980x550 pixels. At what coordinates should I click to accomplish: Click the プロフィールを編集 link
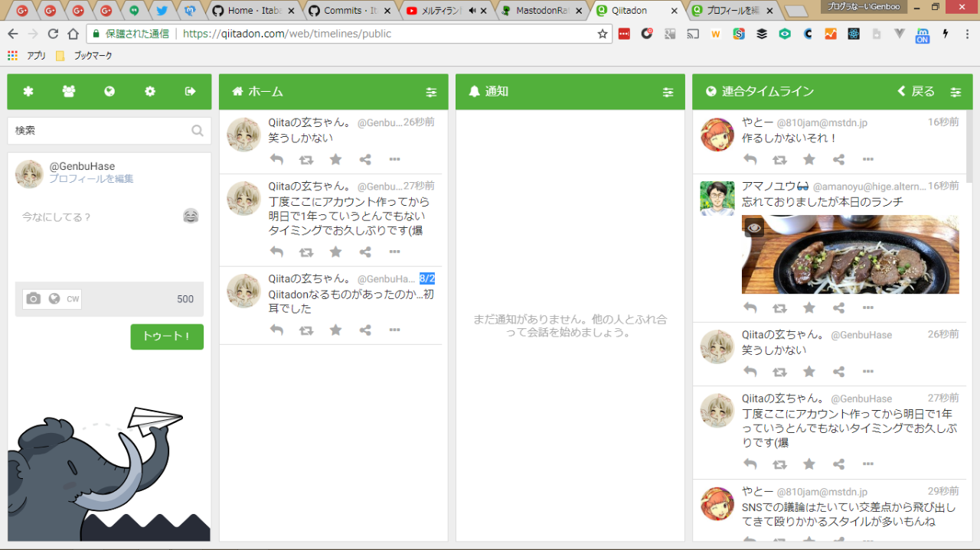click(91, 179)
